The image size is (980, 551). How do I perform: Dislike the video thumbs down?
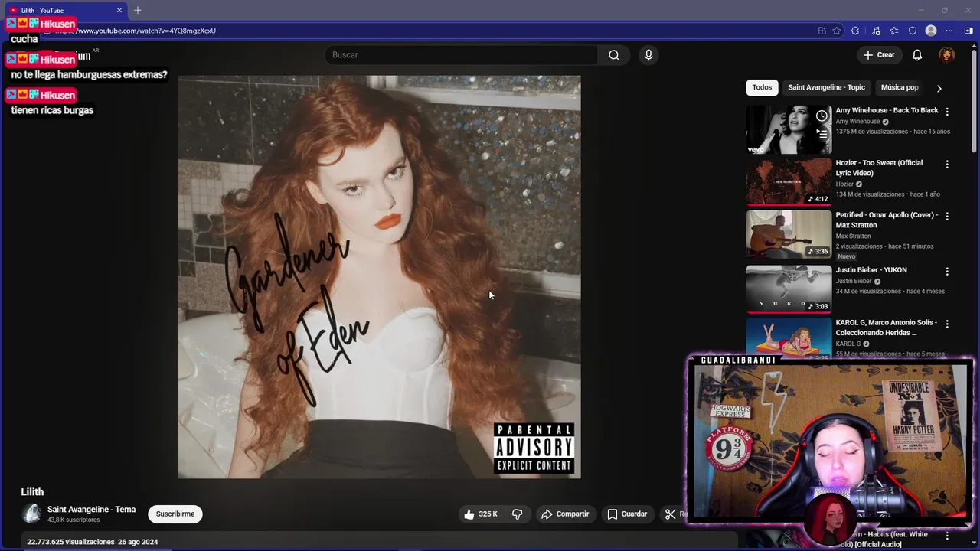click(x=518, y=514)
